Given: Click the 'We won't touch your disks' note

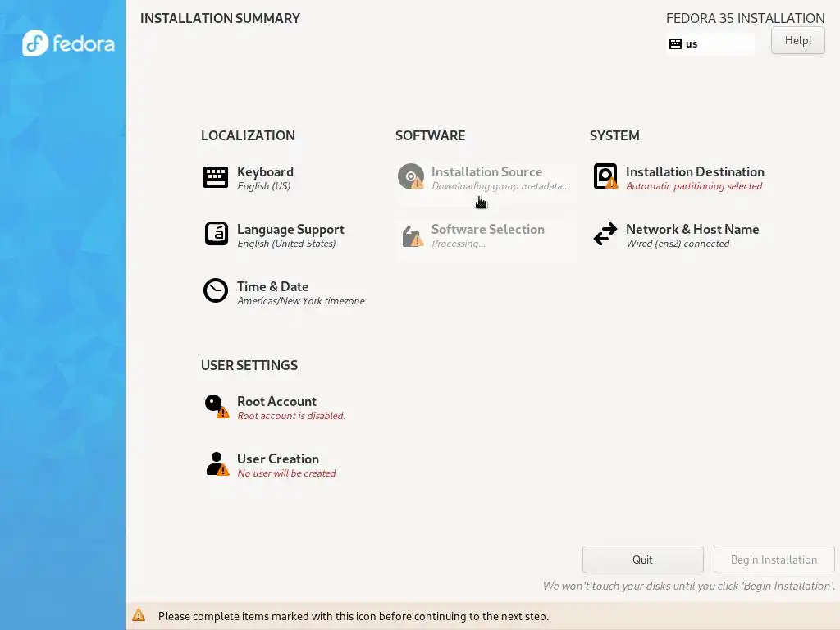Looking at the screenshot, I should (689, 586).
